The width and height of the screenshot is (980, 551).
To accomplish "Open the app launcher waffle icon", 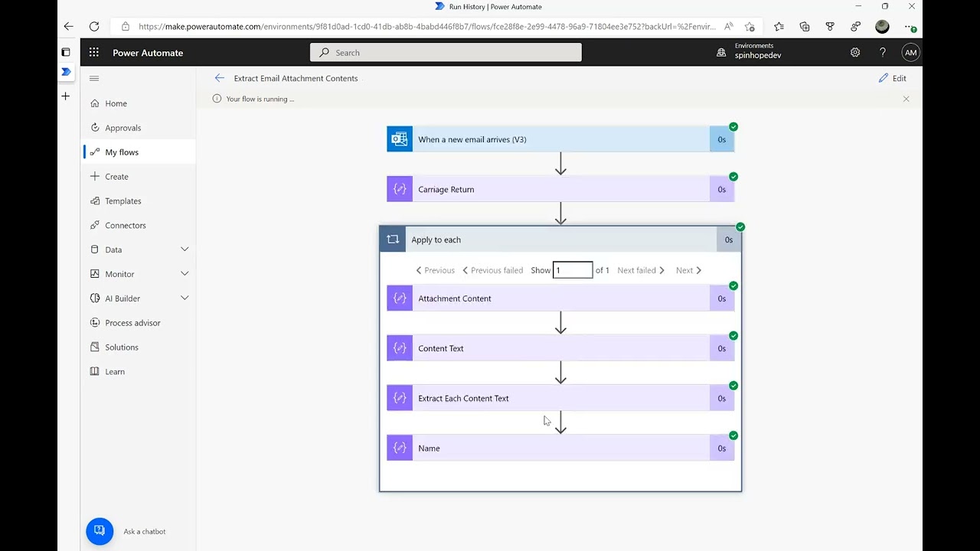I will [93, 53].
